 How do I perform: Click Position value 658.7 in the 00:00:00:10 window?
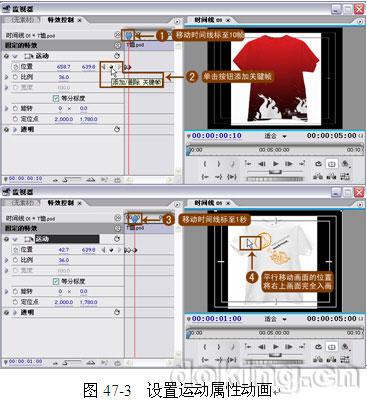coord(64,67)
